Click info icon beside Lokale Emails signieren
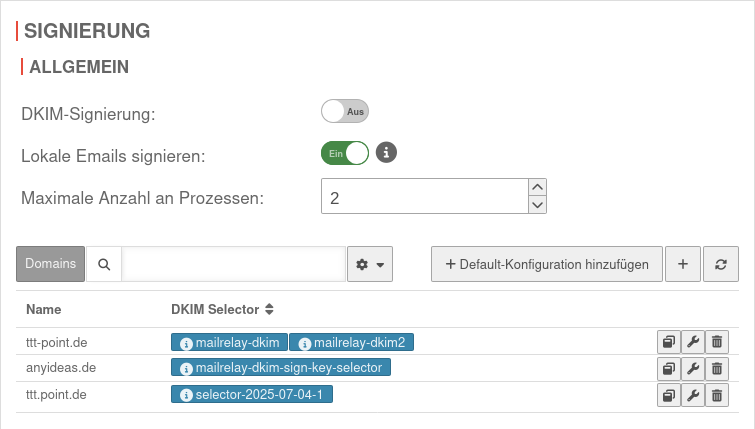755x429 pixels. coord(387,153)
